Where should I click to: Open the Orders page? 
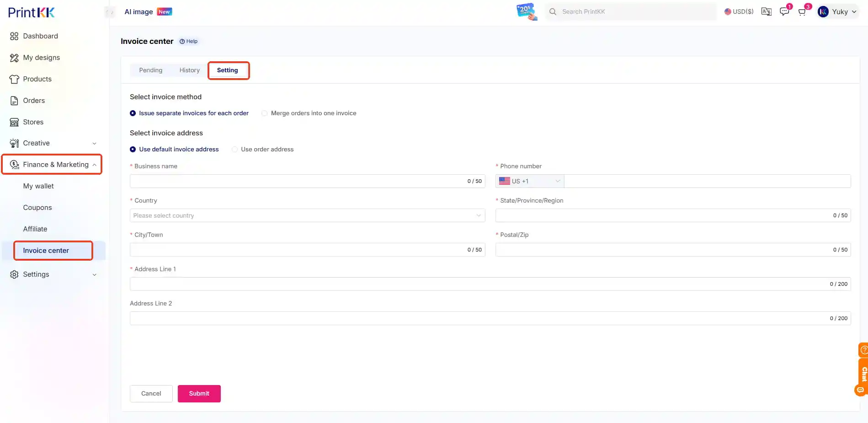pyautogui.click(x=34, y=100)
